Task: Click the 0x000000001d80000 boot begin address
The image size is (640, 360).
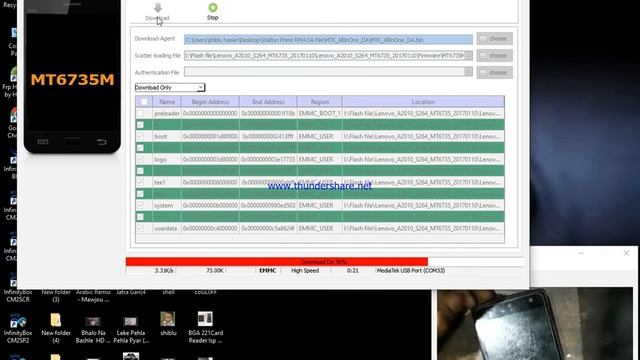Action: 210,136
